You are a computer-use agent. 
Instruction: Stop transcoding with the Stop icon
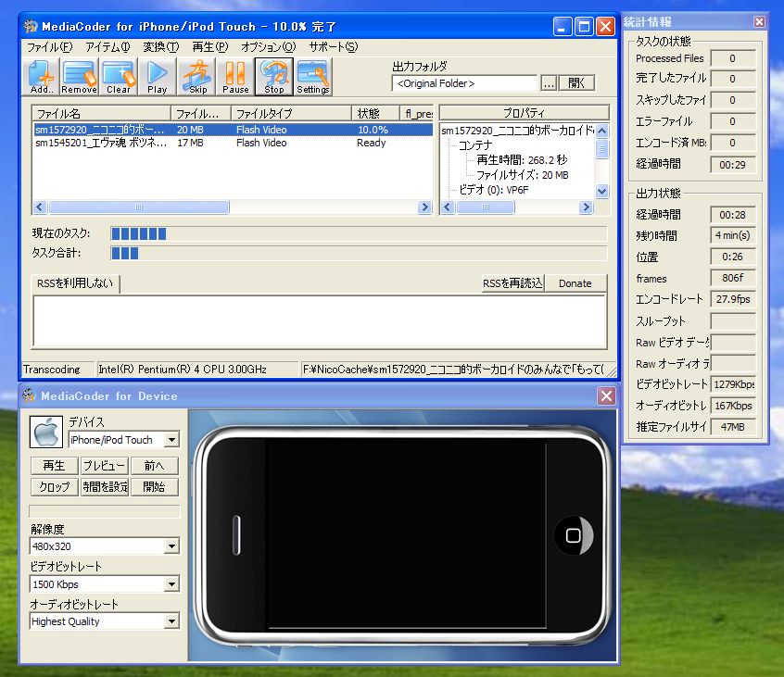coord(274,77)
